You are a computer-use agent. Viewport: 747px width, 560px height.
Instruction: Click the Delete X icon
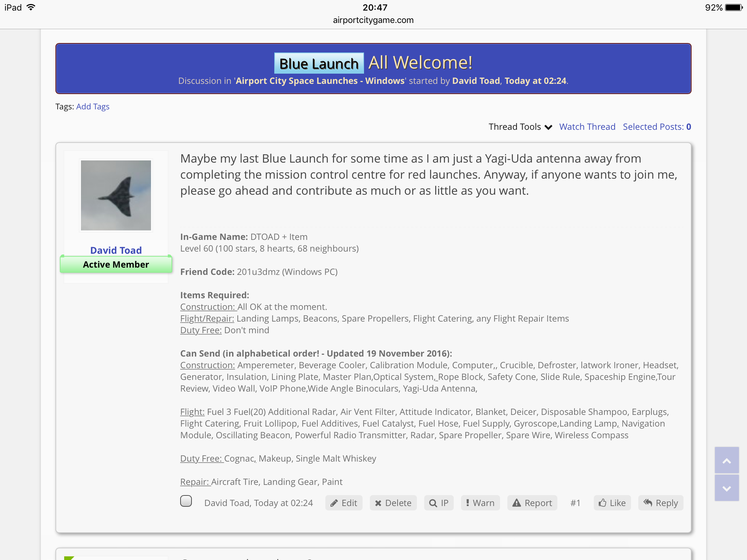[378, 503]
